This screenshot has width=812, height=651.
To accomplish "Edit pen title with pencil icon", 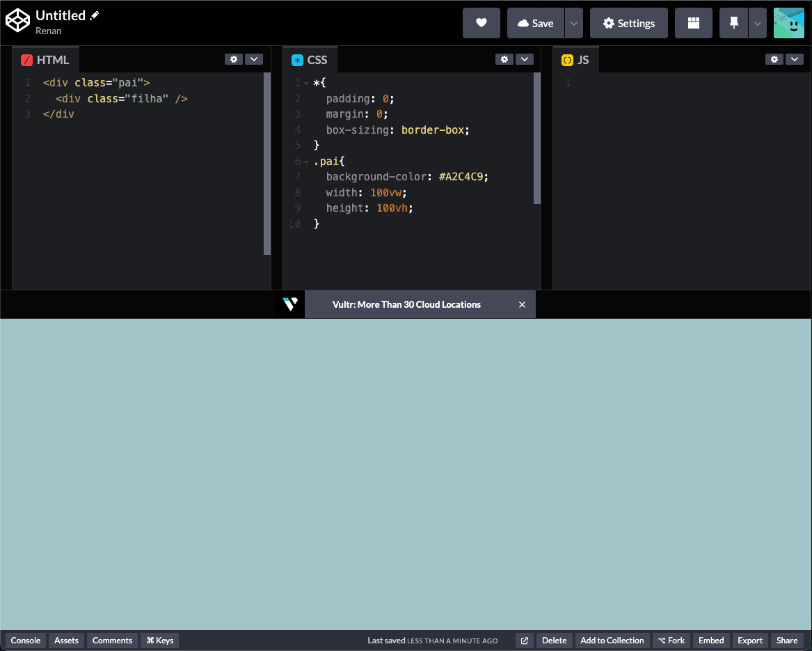I will [x=95, y=15].
